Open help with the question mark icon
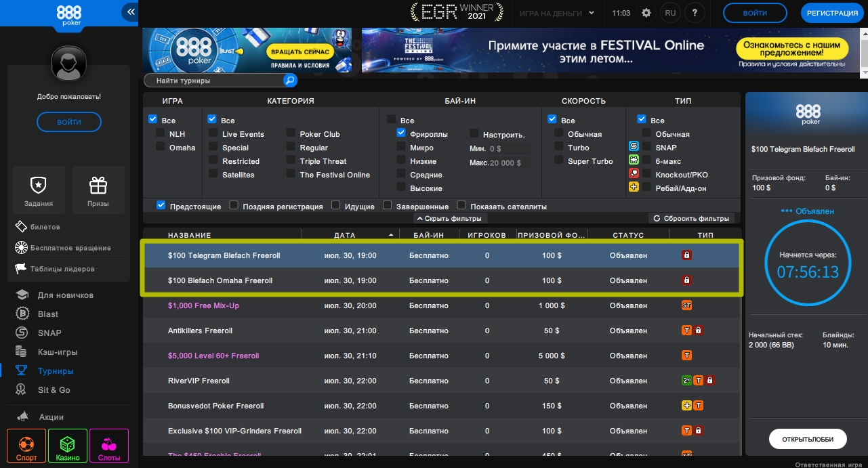 [x=695, y=13]
